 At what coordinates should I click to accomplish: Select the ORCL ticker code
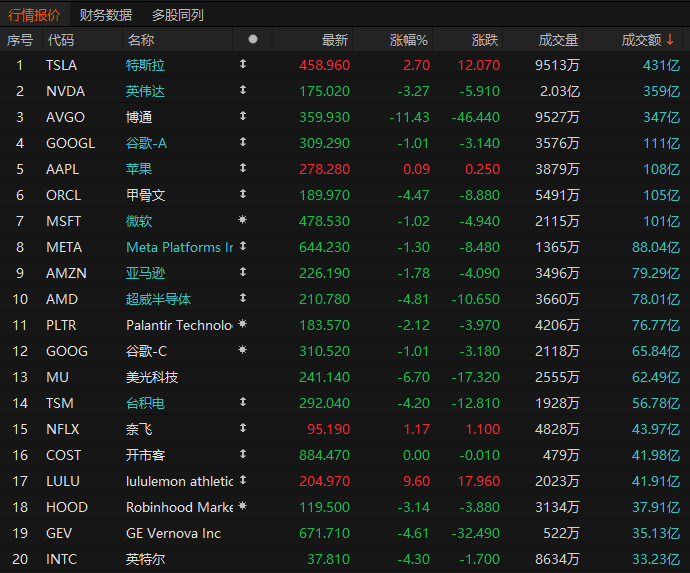63,195
